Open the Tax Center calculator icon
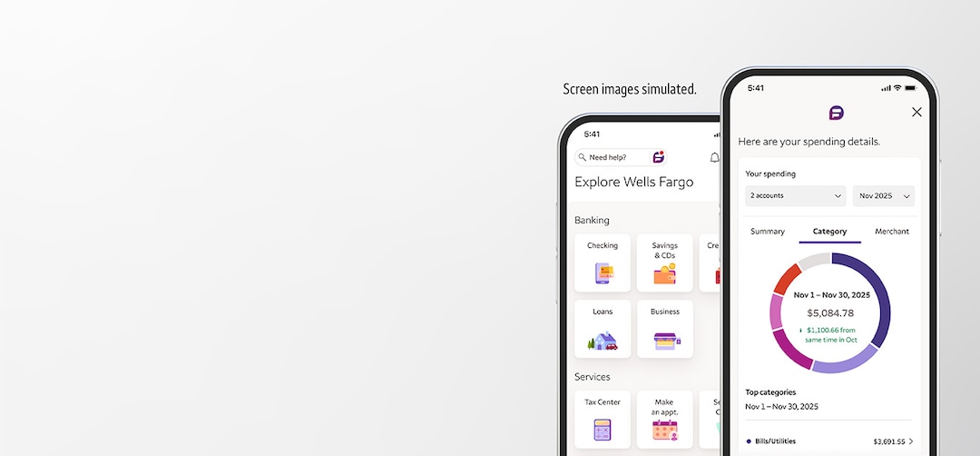Viewport: 980px width, 456px height. click(x=603, y=430)
